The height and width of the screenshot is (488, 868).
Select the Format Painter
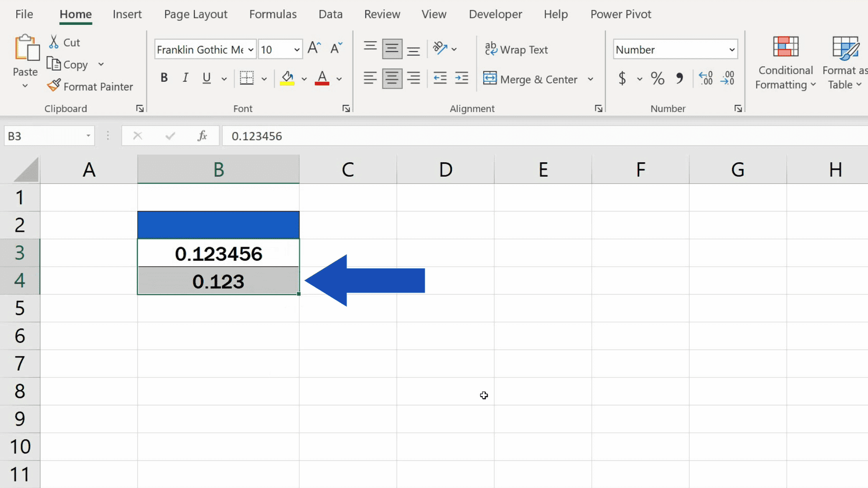[90, 86]
